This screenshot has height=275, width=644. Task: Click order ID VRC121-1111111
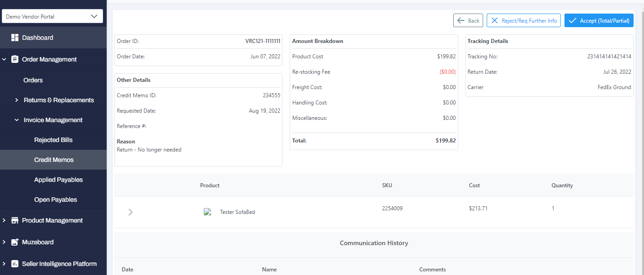263,41
